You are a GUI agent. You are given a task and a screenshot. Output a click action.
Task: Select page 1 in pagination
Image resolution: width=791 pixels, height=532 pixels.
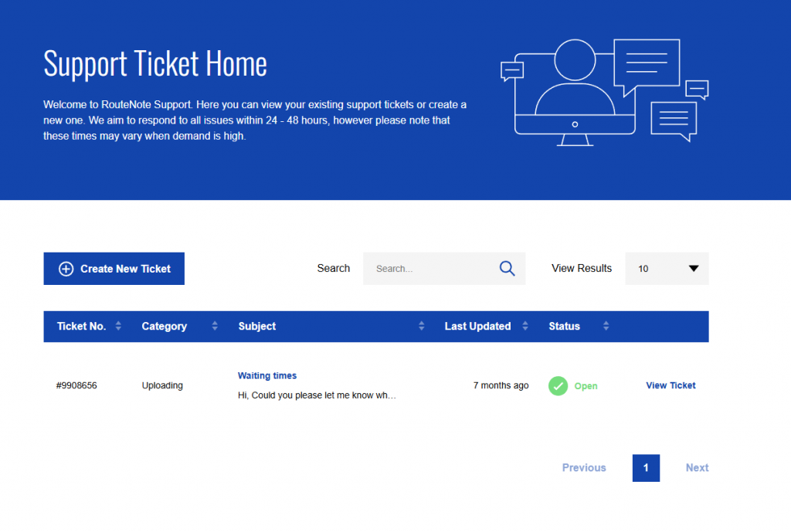(646, 468)
